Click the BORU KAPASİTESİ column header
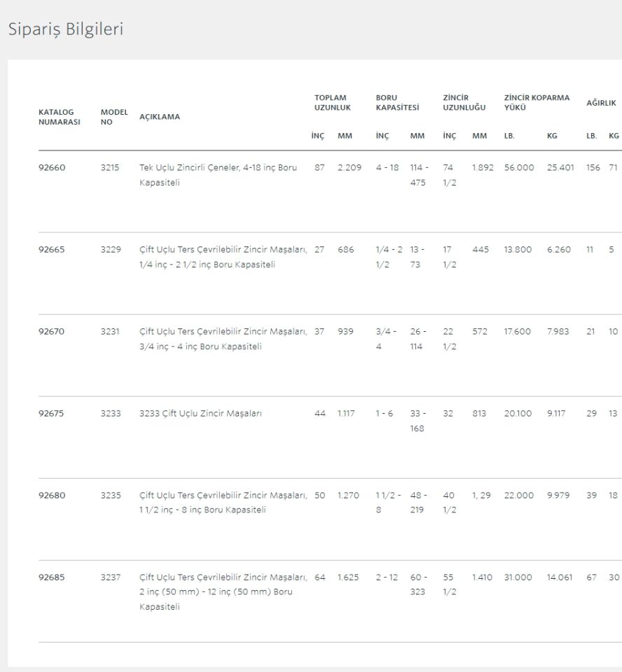 (397, 103)
